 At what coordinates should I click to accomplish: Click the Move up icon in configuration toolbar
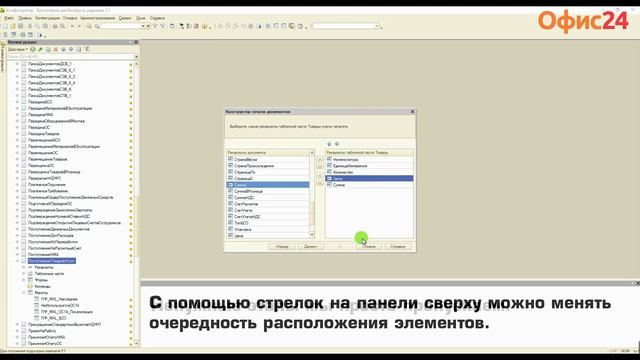tap(63, 49)
